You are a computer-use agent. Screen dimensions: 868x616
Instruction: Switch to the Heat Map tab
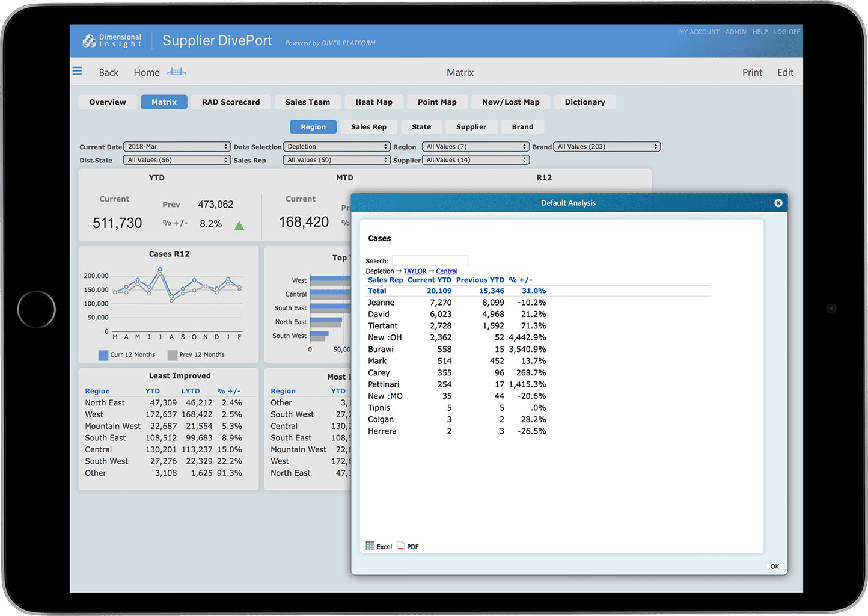373,102
